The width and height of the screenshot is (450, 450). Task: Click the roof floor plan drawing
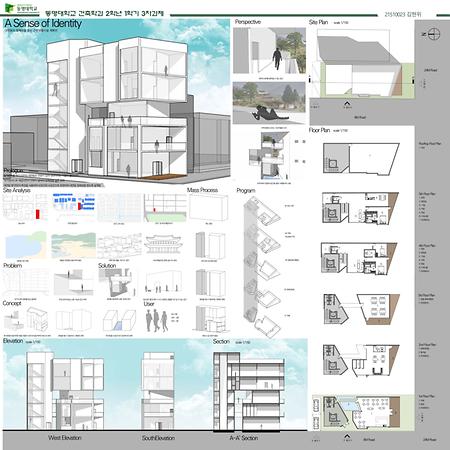coord(361,158)
